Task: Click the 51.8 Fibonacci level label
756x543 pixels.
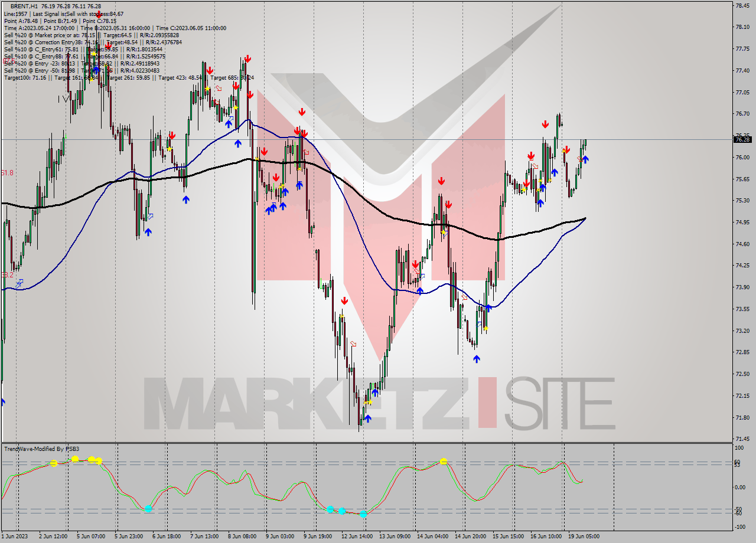Action: tap(7, 172)
